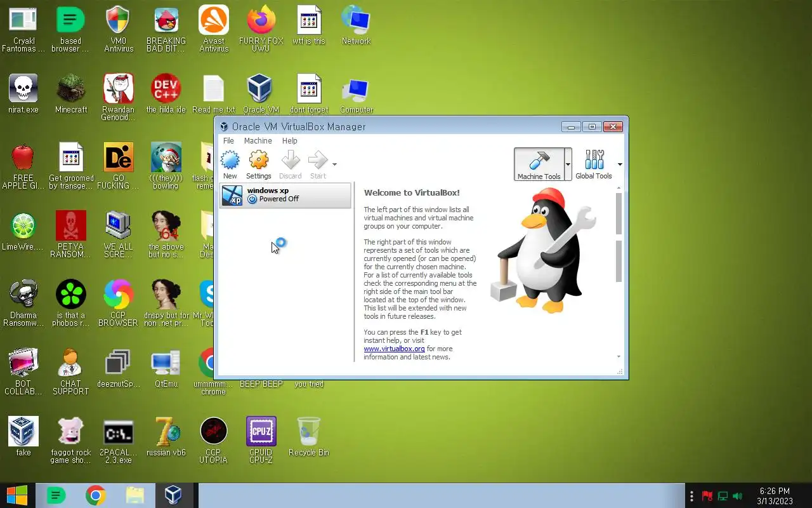Open CPUID CPU-Z desktop icon
The height and width of the screenshot is (508, 812).
coord(261,441)
